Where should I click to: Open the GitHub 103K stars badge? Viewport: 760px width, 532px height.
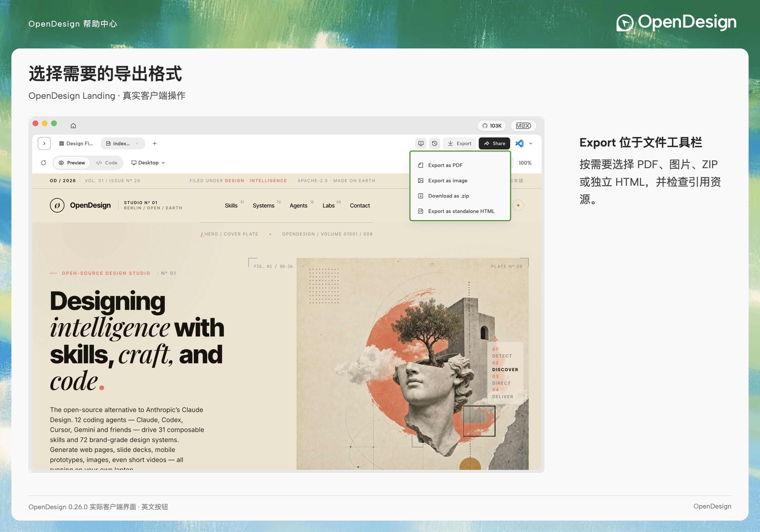492,125
